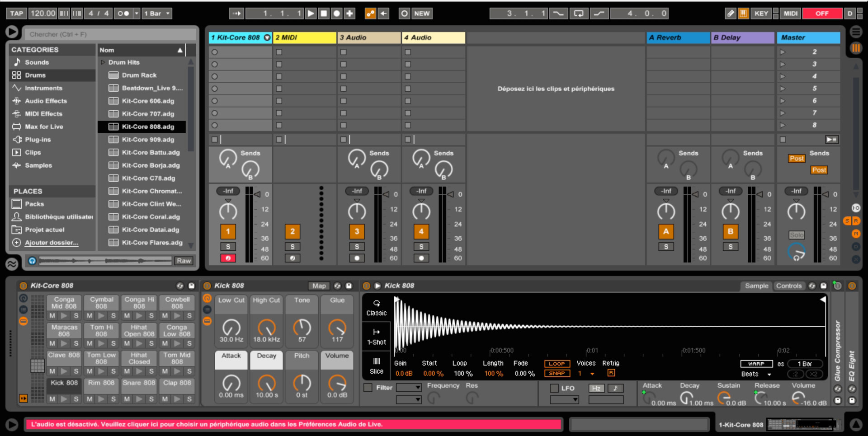
Task: Toggle the Automation Arm icon
Action: pos(370,14)
